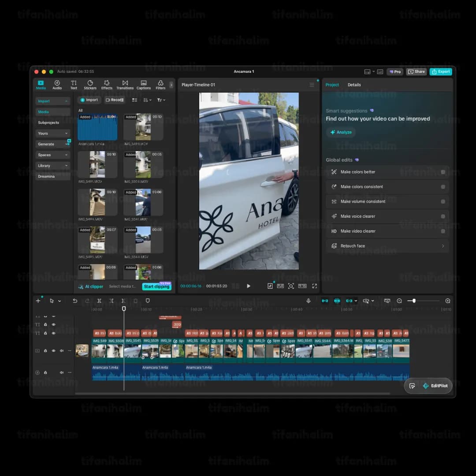Open the Captions panel
This screenshot has height=476, width=476.
[144, 85]
